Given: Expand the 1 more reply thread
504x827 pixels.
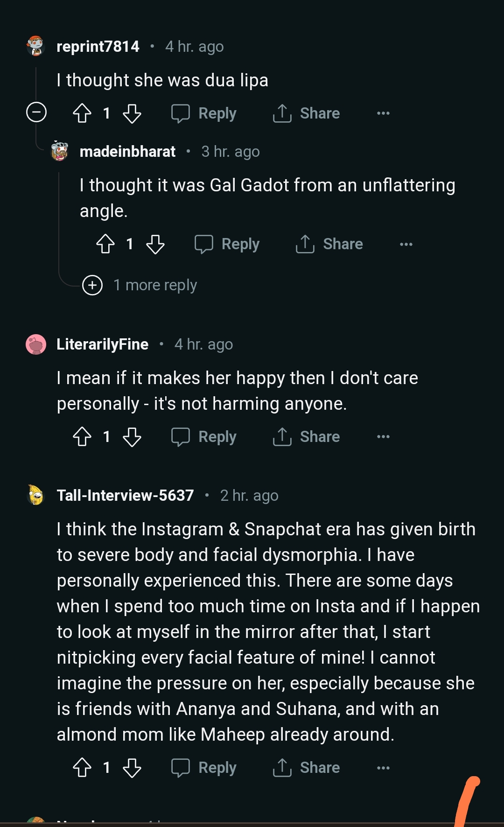Looking at the screenshot, I should coord(92,285).
